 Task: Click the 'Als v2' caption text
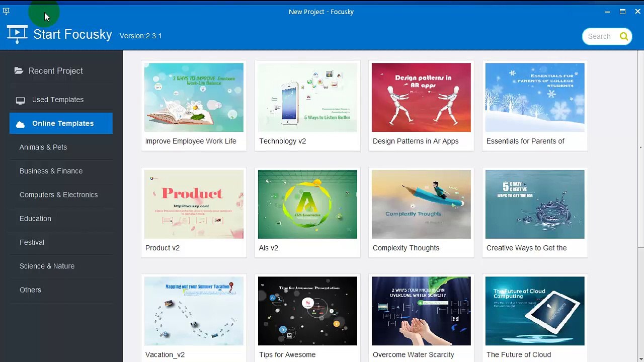(269, 248)
